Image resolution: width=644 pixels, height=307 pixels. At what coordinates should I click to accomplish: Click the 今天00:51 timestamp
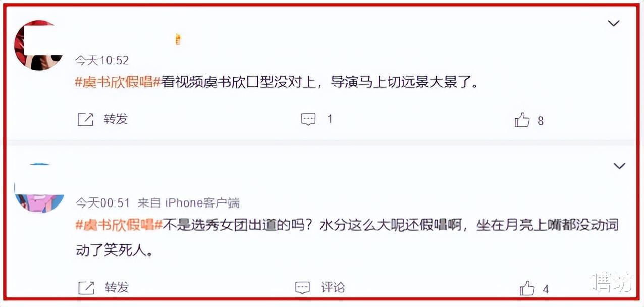(x=103, y=203)
